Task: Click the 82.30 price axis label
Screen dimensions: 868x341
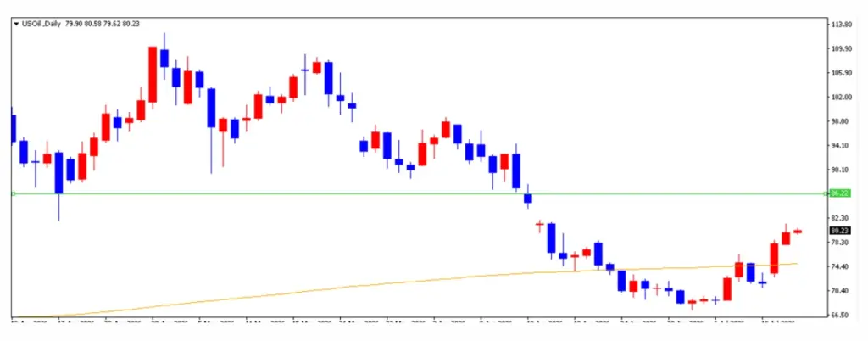Action: (841, 218)
